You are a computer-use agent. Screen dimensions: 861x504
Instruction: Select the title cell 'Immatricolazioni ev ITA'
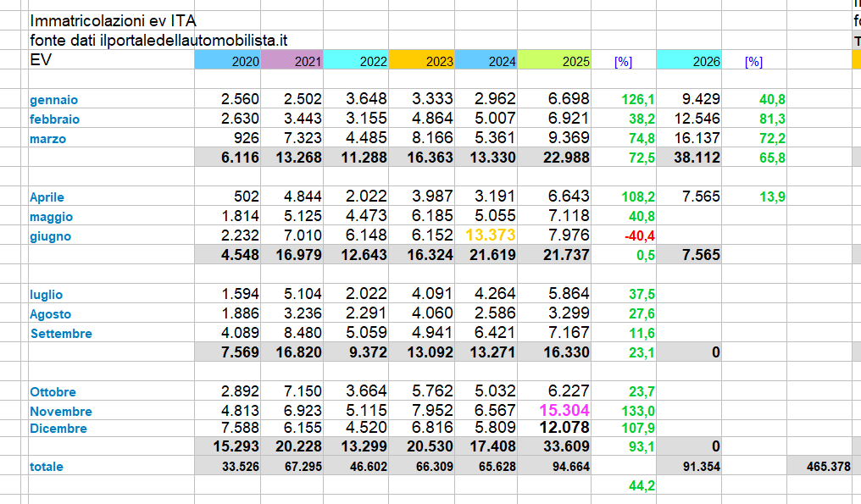tap(113, 21)
